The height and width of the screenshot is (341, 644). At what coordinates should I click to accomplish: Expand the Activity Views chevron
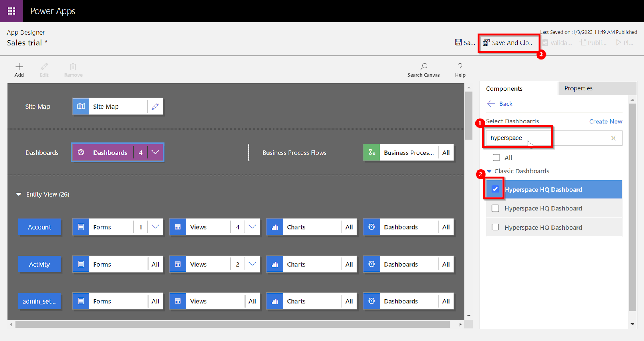click(252, 264)
